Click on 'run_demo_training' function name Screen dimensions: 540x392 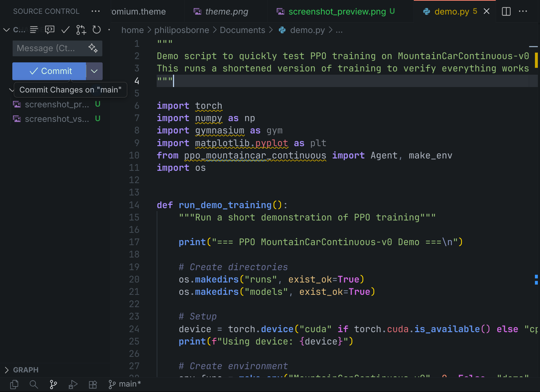[x=225, y=205]
